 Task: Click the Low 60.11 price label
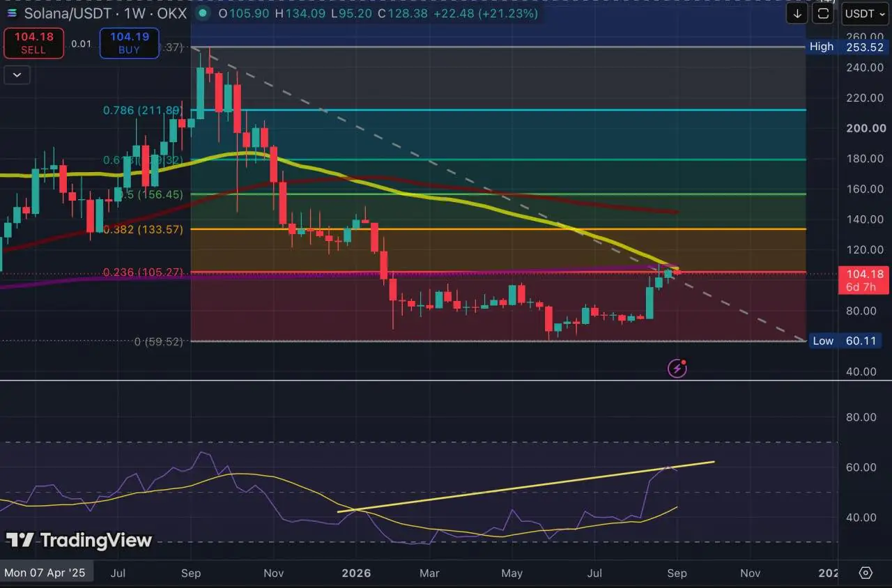coord(846,341)
